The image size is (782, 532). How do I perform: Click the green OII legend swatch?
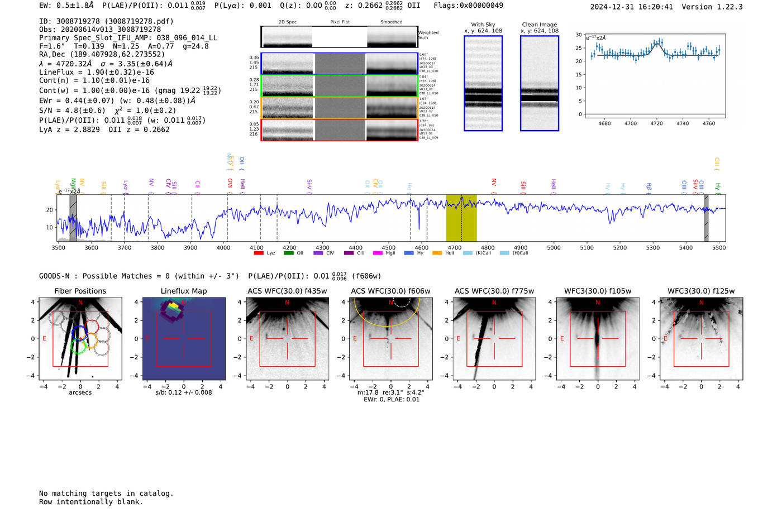coord(288,253)
